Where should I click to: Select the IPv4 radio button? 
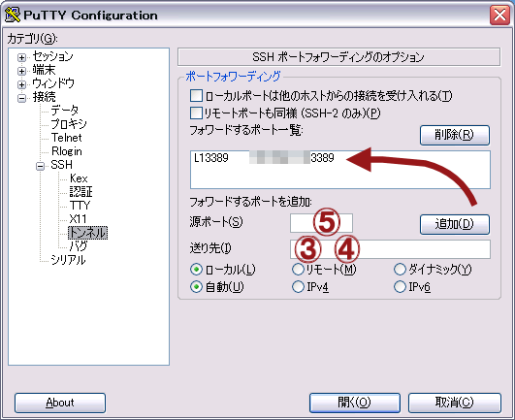click(x=298, y=287)
